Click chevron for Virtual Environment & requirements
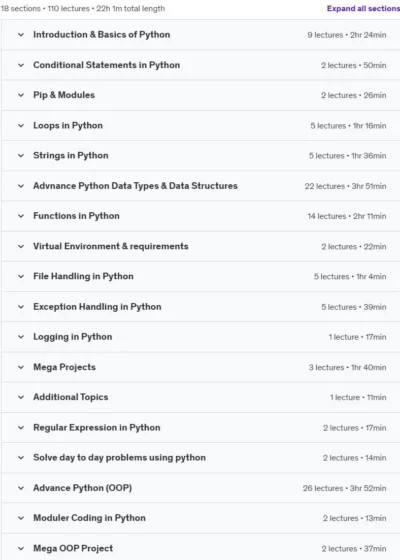 pyautogui.click(x=21, y=246)
